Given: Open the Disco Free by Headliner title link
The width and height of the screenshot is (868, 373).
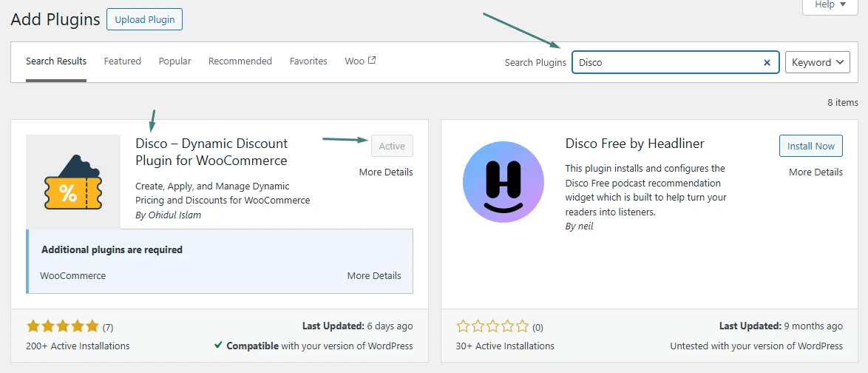Looking at the screenshot, I should pyautogui.click(x=635, y=144).
